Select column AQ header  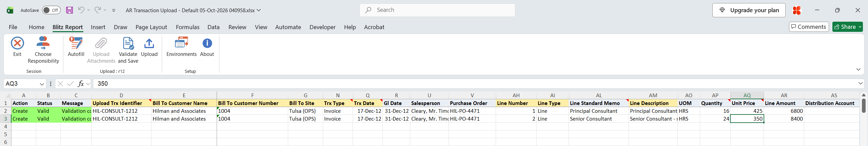click(x=747, y=96)
